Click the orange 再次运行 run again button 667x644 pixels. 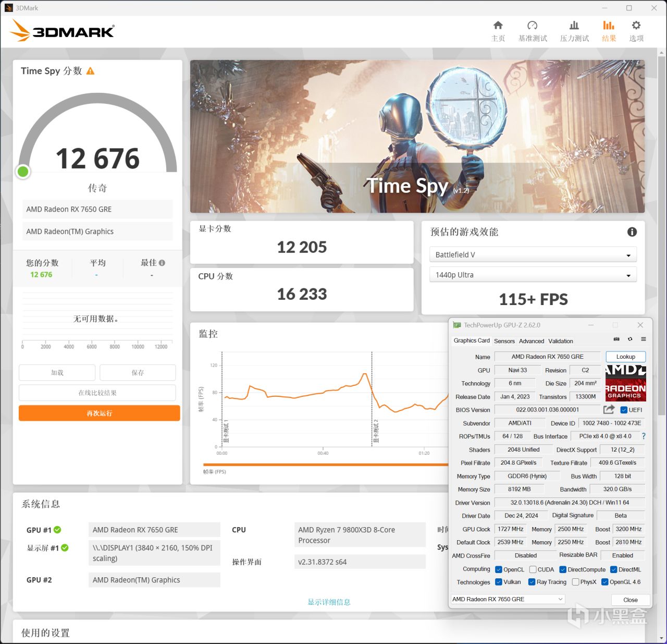[x=100, y=413]
